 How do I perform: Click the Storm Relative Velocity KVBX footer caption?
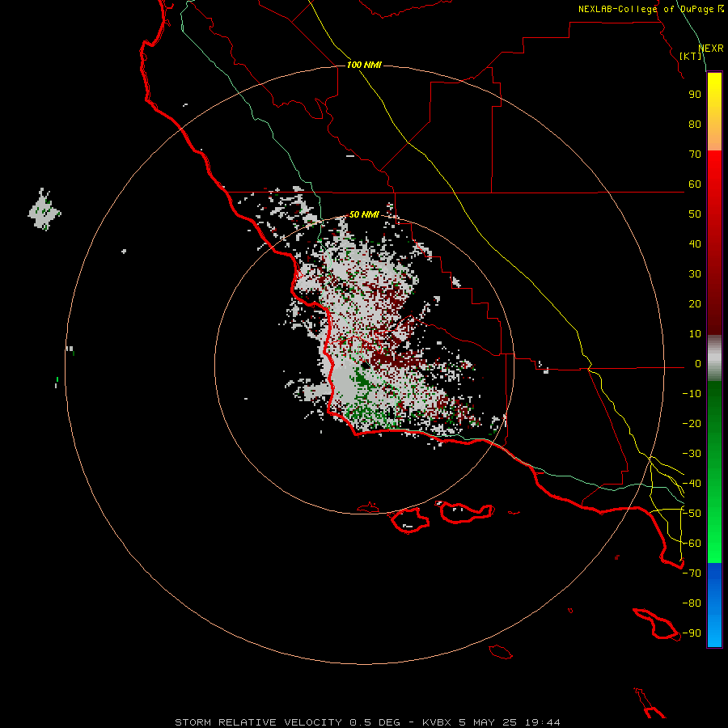point(367,722)
